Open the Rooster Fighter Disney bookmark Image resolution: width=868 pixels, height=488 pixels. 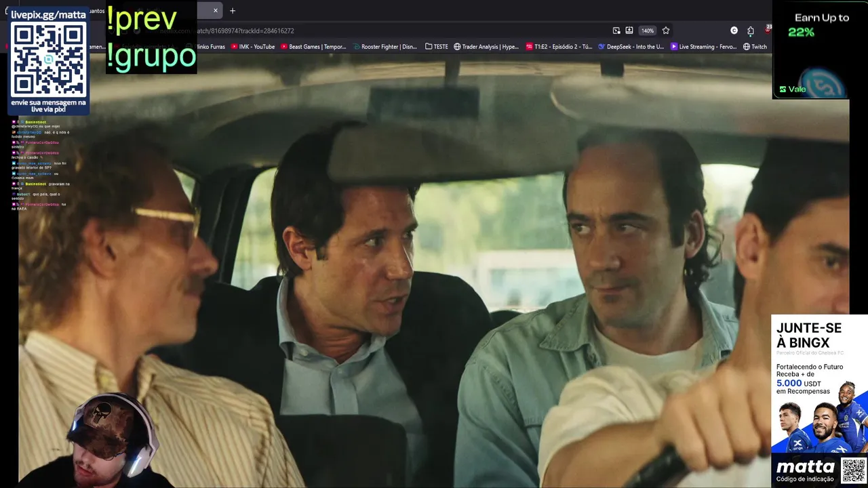click(385, 47)
